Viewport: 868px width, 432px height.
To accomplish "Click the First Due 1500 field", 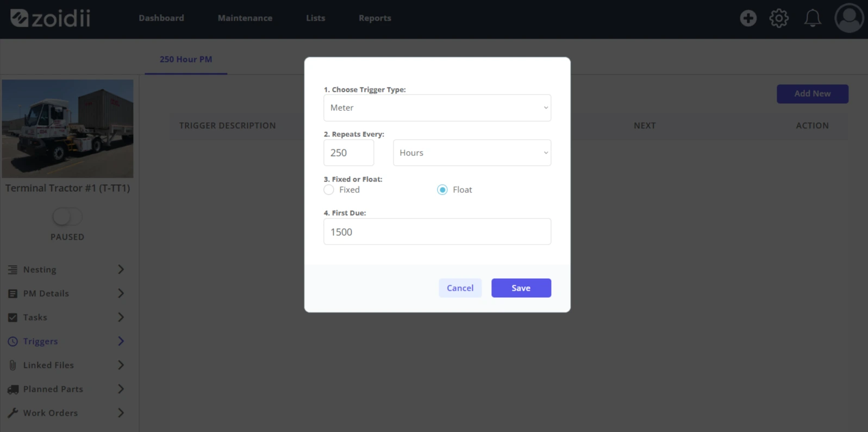I will point(437,231).
